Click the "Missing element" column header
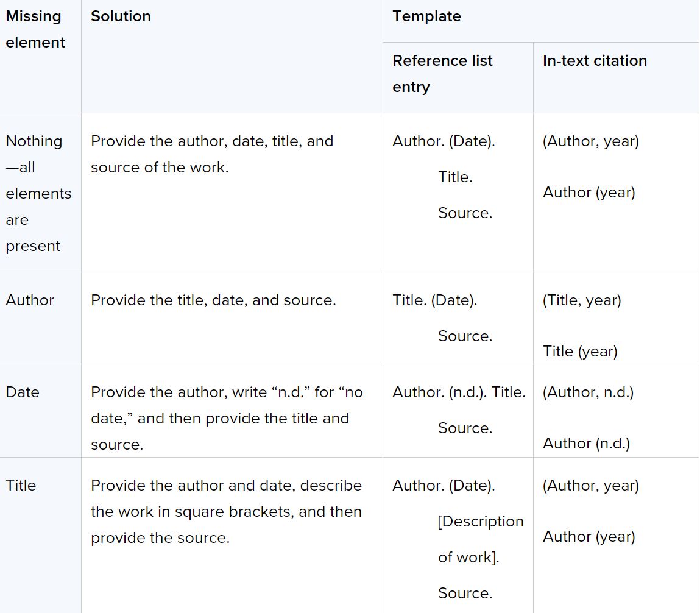Viewport: 700px width, 613px height. [x=35, y=29]
